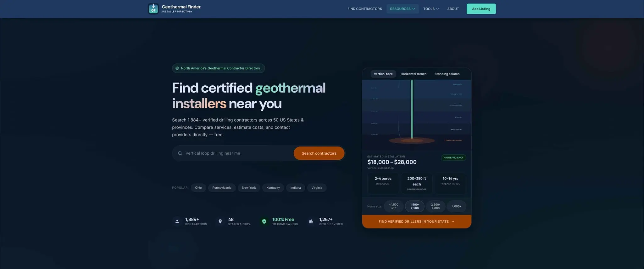Viewport: 644px width, 269px height.
Task: Click the 200–350 ft each stat card
Action: click(417, 183)
